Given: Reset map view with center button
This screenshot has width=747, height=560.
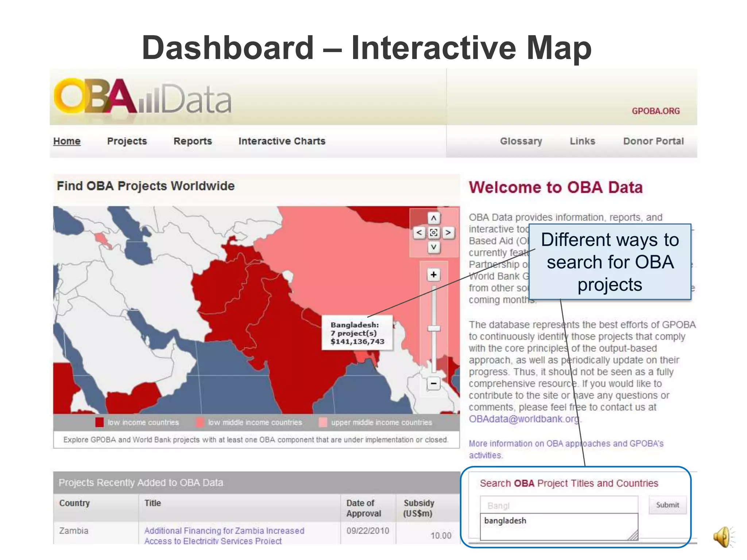Looking at the screenshot, I should tap(433, 233).
